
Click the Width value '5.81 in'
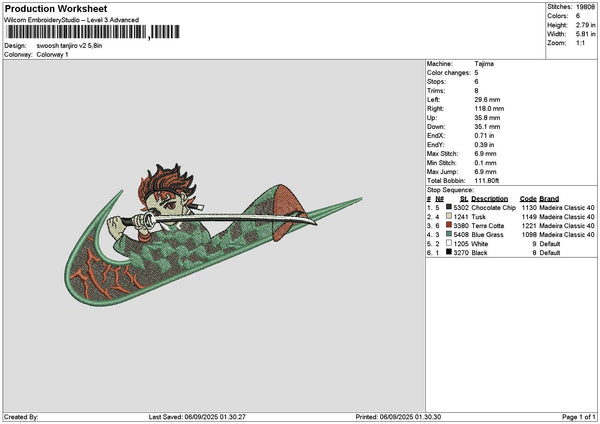coord(585,34)
